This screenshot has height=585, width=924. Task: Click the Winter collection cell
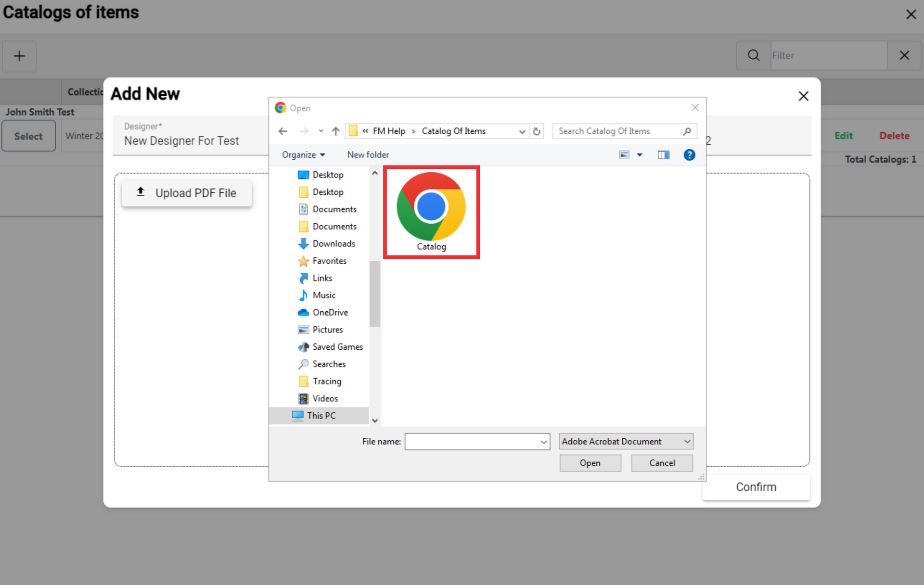(x=83, y=136)
